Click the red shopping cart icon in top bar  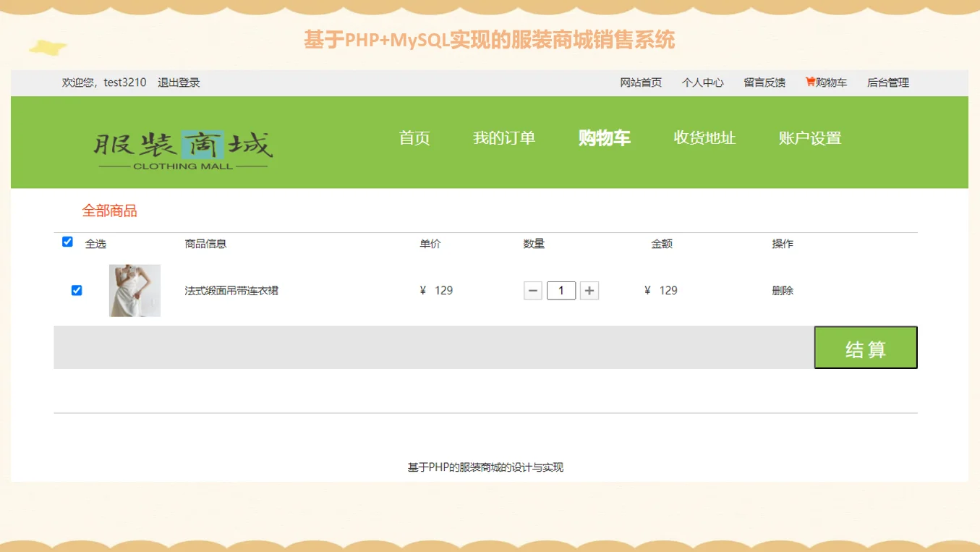coord(809,82)
